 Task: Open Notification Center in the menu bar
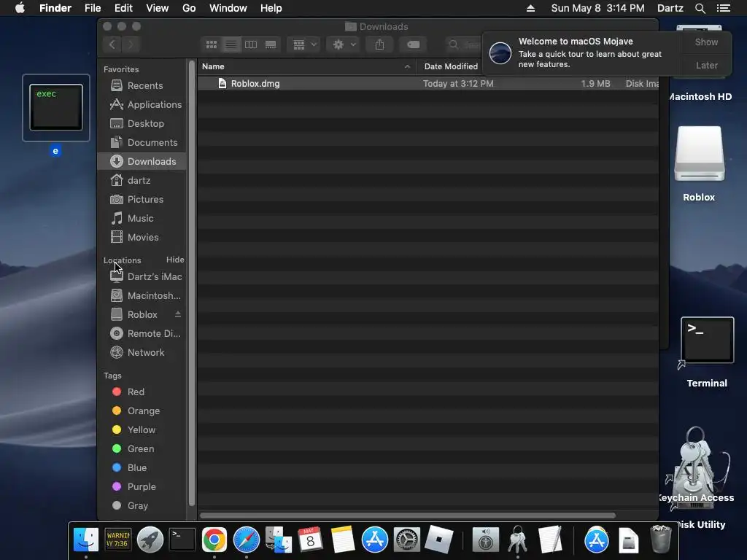tap(723, 8)
